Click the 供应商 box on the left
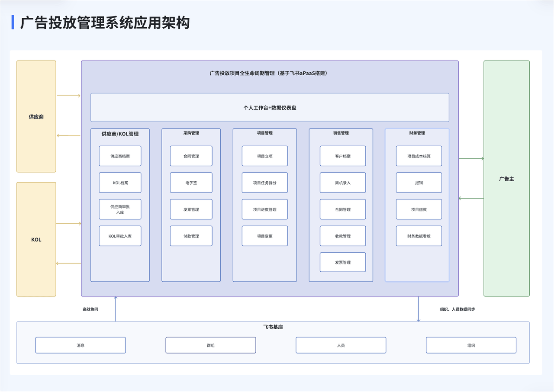 (36, 116)
